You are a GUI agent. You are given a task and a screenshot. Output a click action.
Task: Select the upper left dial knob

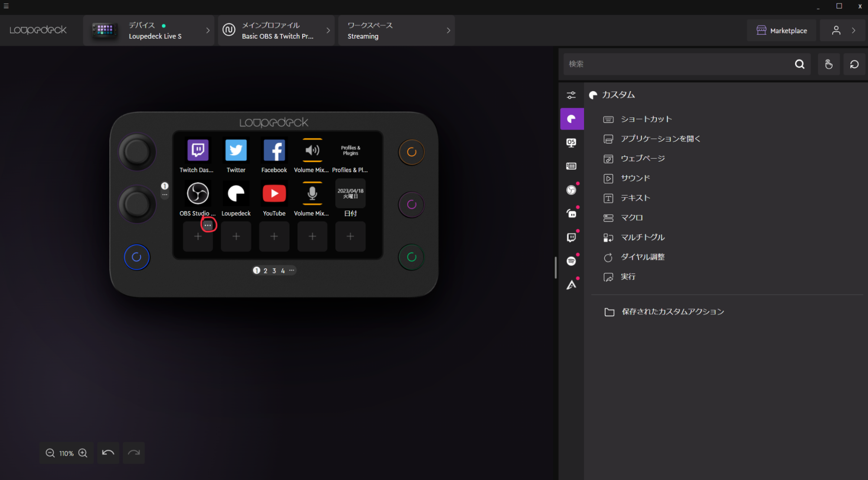137,152
